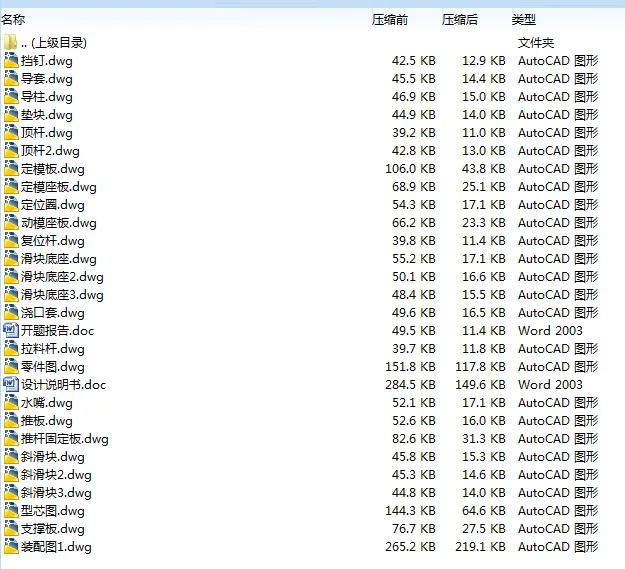Click the 推板.dwg file icon
The width and height of the screenshot is (625, 569).
[x=11, y=420]
